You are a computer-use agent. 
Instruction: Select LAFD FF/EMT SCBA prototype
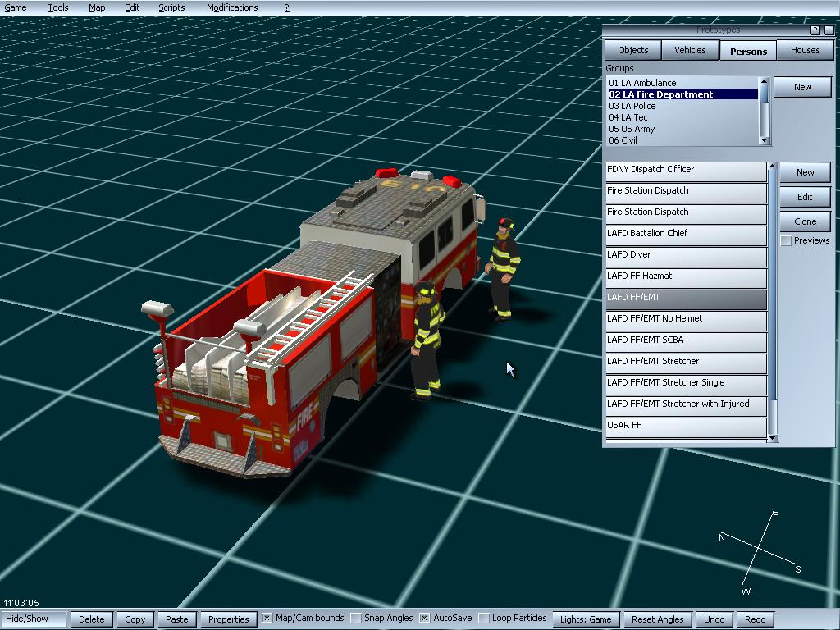[x=687, y=342]
